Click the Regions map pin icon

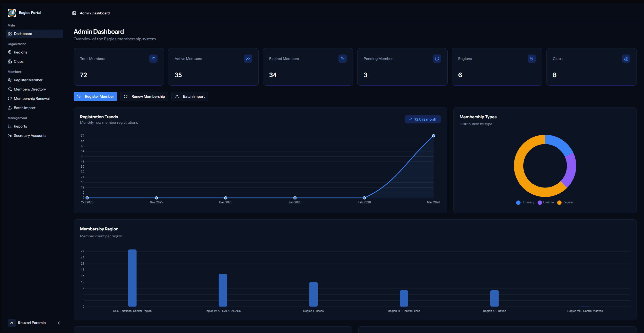(532, 59)
